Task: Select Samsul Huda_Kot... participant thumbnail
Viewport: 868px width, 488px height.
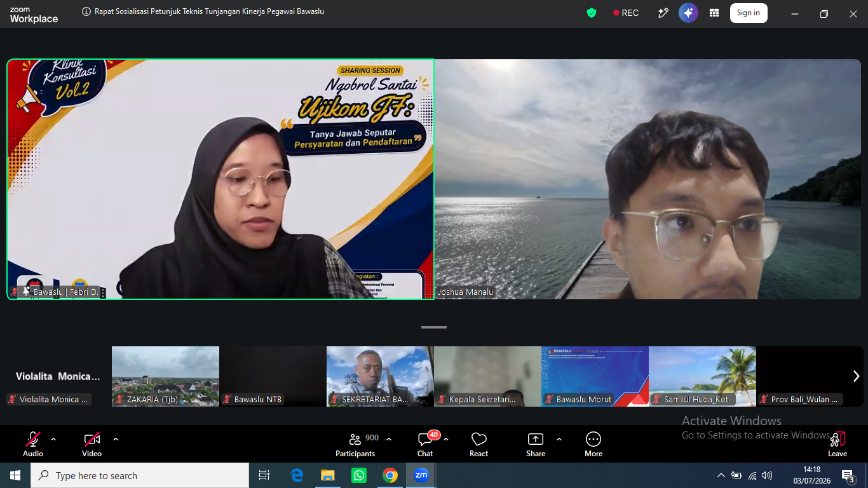Action: pos(702,376)
